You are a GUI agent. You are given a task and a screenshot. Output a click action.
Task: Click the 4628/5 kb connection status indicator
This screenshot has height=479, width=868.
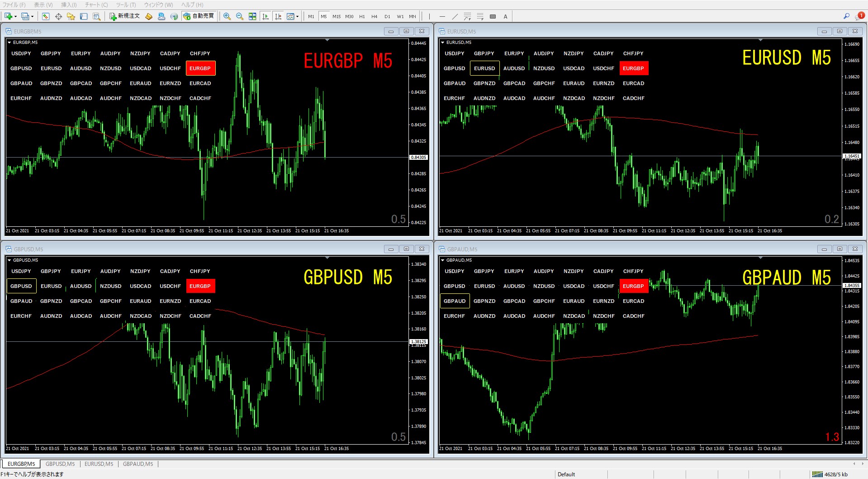(x=830, y=474)
